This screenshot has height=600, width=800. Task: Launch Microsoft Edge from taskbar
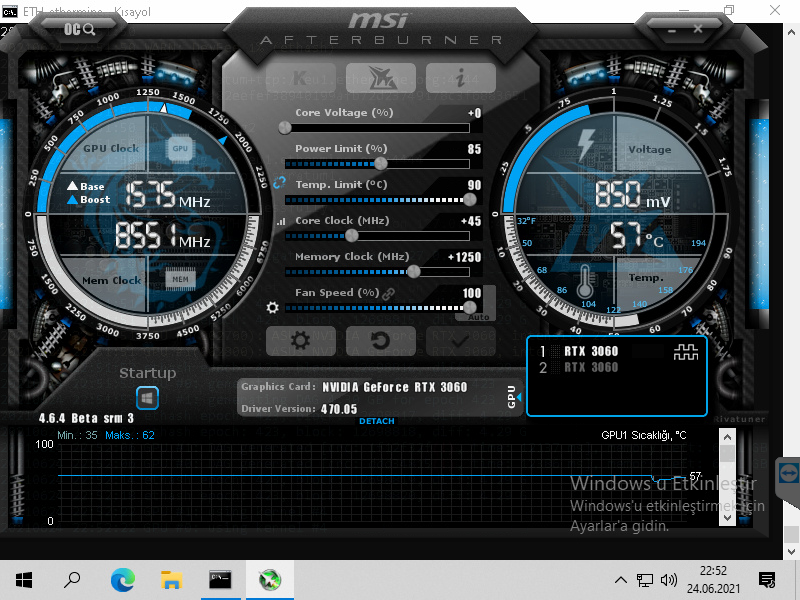point(122,580)
